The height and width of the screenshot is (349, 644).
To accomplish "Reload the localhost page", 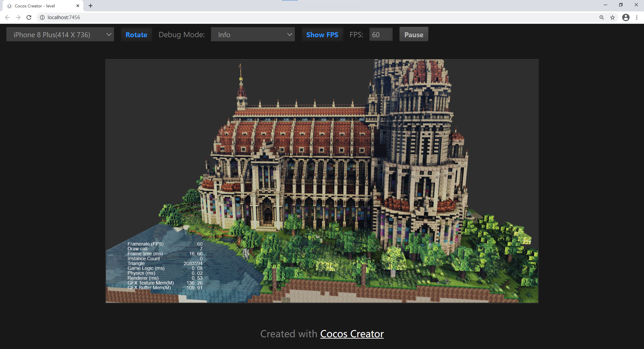I will [x=29, y=17].
